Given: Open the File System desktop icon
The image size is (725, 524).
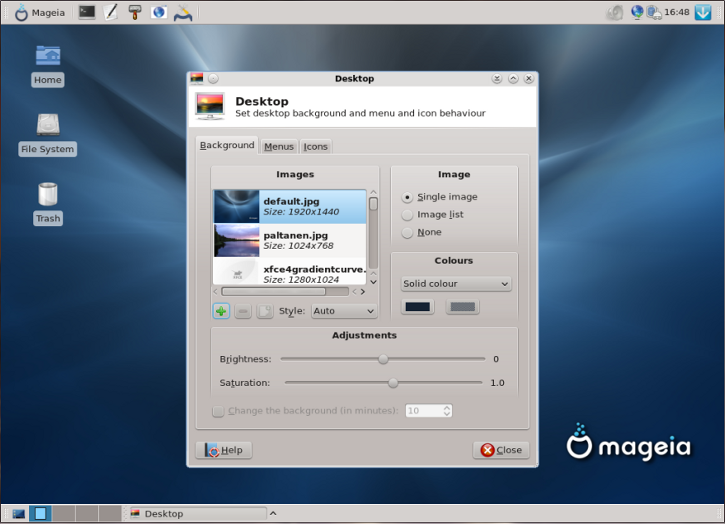Looking at the screenshot, I should tap(48, 135).
